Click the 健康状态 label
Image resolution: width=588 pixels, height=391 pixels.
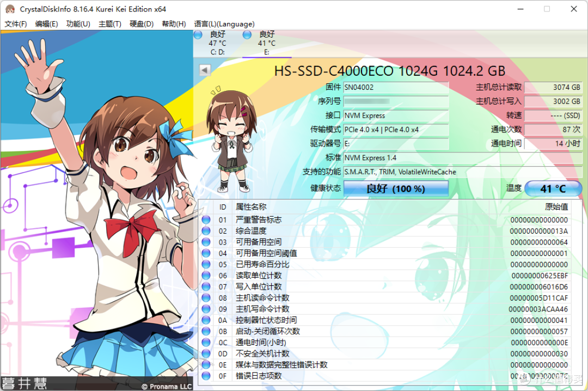[326, 188]
